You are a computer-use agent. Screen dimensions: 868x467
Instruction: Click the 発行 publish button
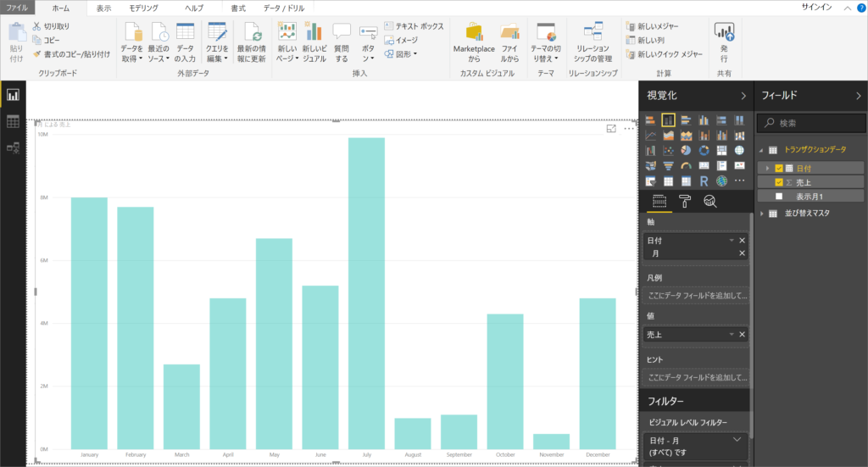724,43
